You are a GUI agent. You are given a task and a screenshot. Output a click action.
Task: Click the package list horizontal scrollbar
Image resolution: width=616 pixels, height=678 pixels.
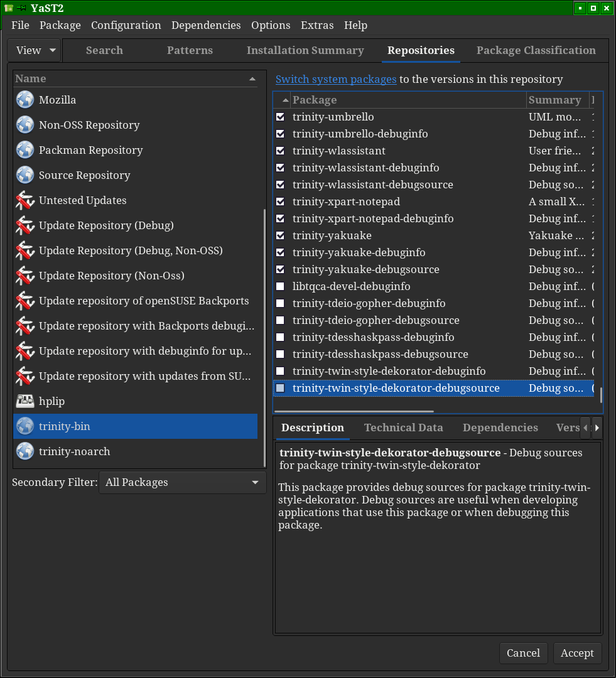coord(354,411)
